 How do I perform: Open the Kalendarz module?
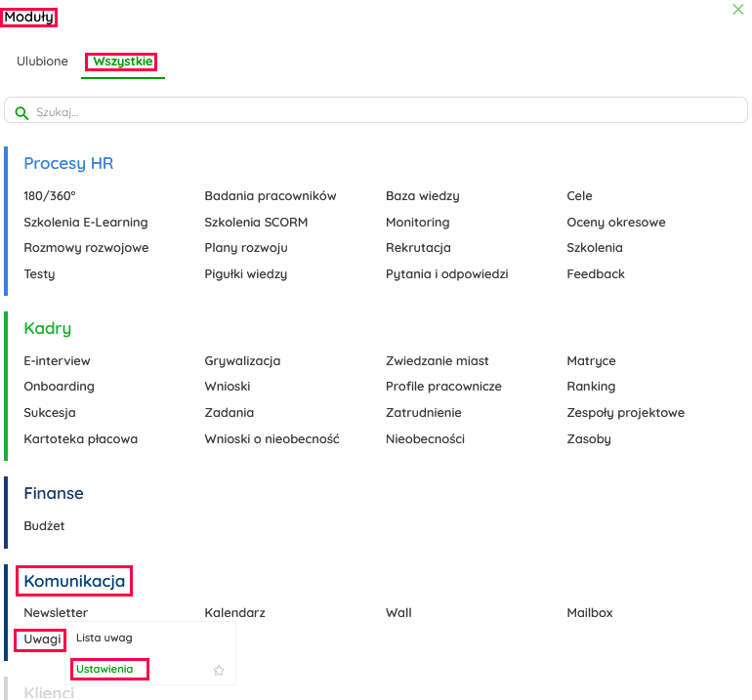tap(234, 613)
